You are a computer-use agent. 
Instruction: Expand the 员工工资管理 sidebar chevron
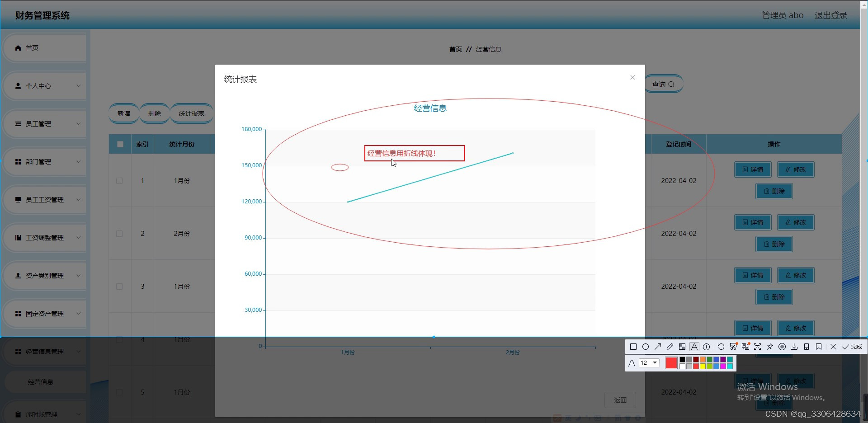(79, 200)
